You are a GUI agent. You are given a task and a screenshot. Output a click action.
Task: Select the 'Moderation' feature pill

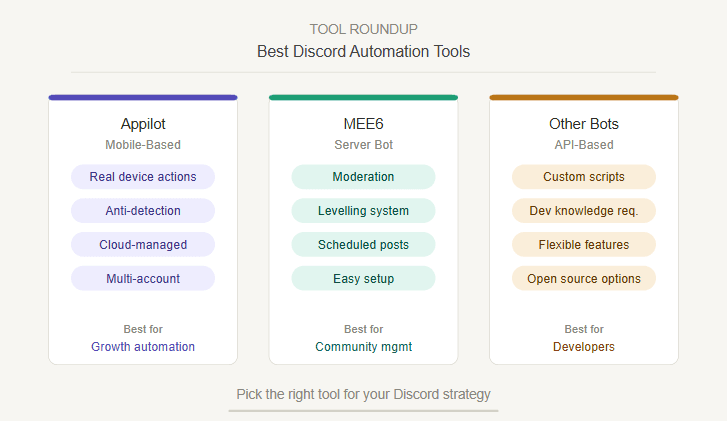(364, 177)
